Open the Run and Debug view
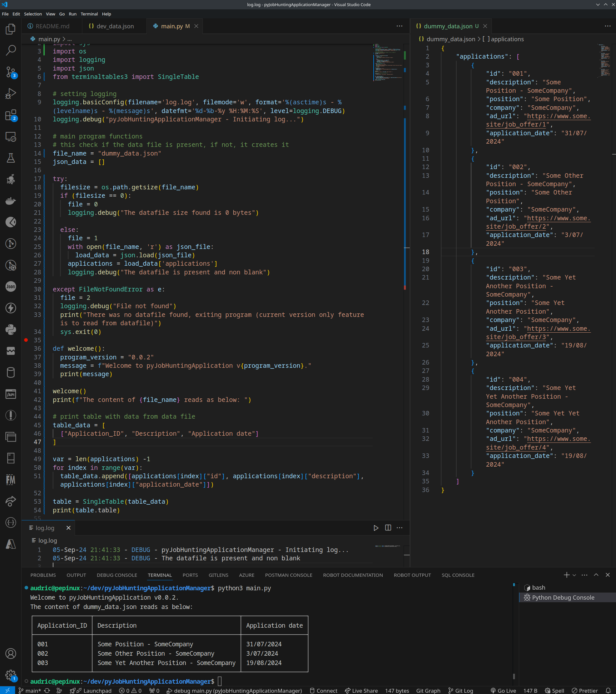Image resolution: width=616 pixels, height=694 pixels. click(x=11, y=93)
